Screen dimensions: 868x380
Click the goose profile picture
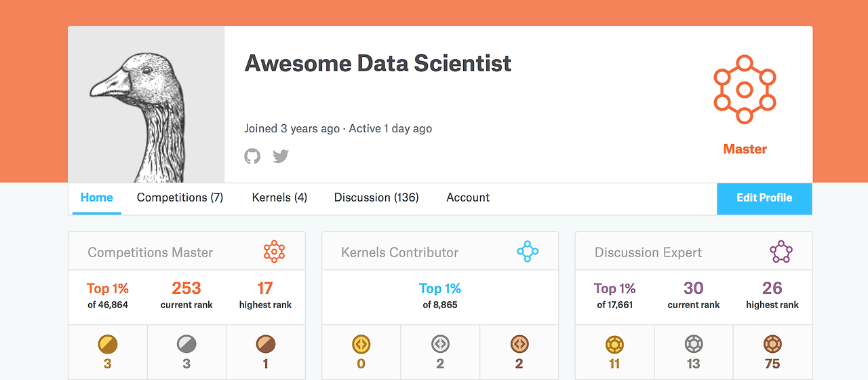146,105
